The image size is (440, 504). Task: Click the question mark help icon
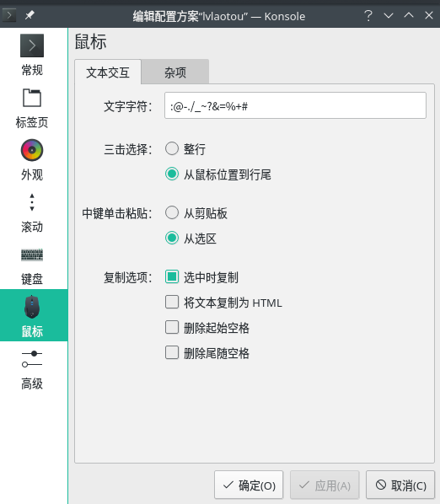click(368, 15)
